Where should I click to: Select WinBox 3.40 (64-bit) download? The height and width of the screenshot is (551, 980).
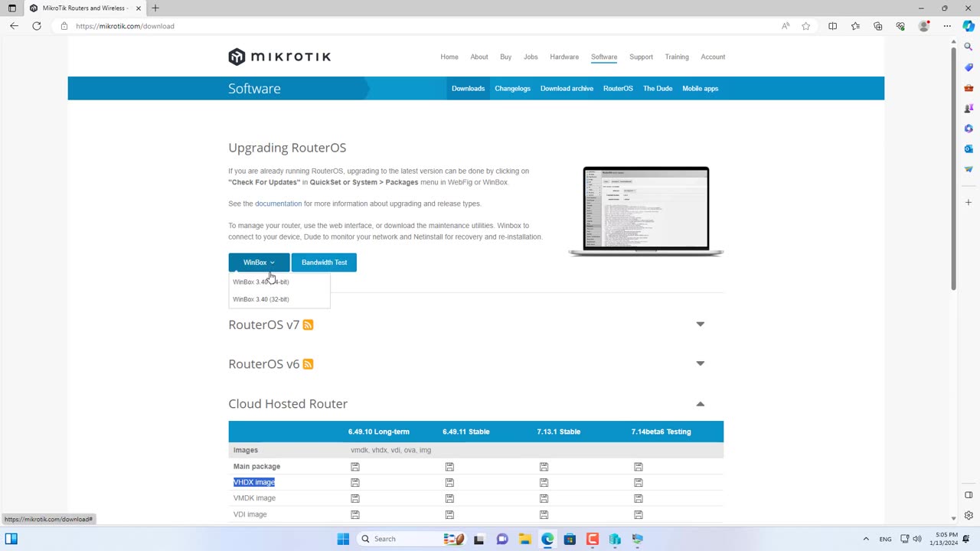261,282
